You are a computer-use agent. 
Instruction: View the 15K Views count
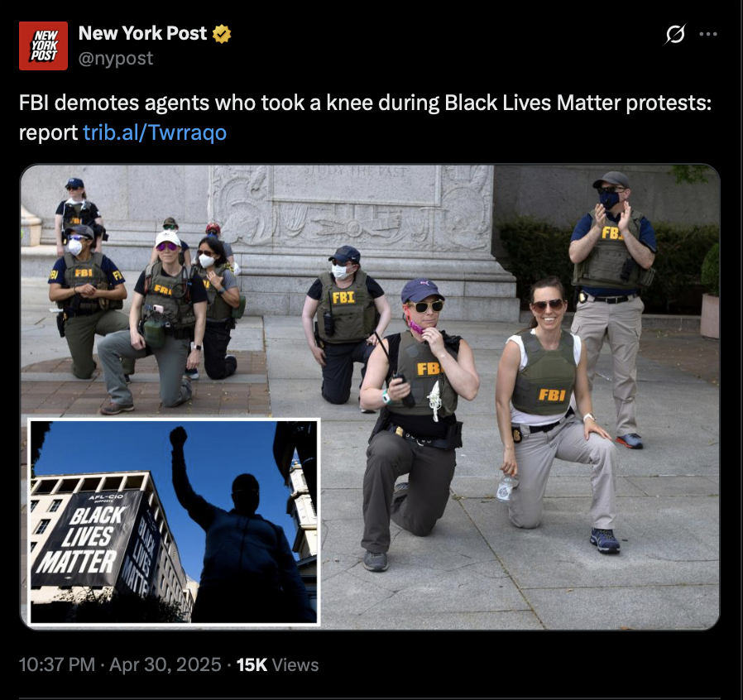[277, 664]
